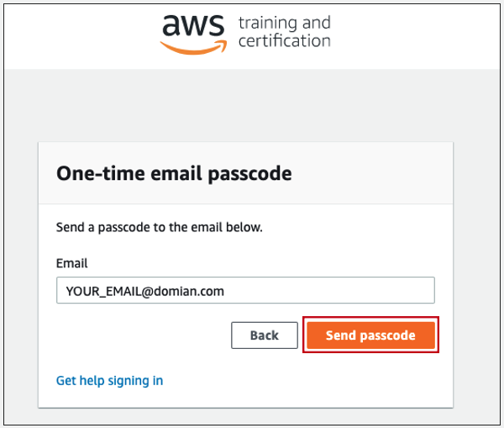The height and width of the screenshot is (428, 504).
Task: Send the passcode with the orange button
Action: [370, 335]
